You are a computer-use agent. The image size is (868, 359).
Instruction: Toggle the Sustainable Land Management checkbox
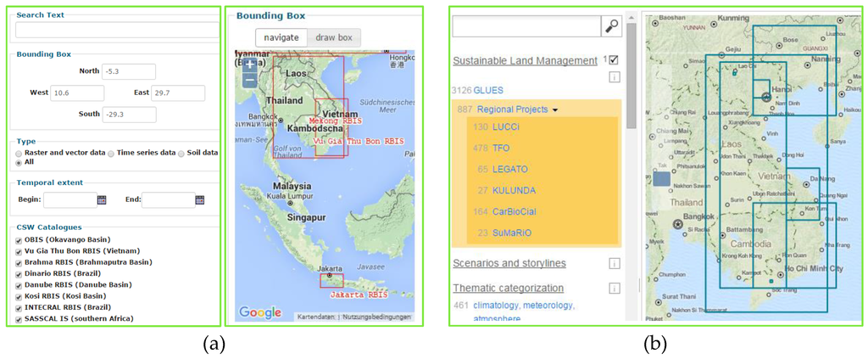coord(614,60)
